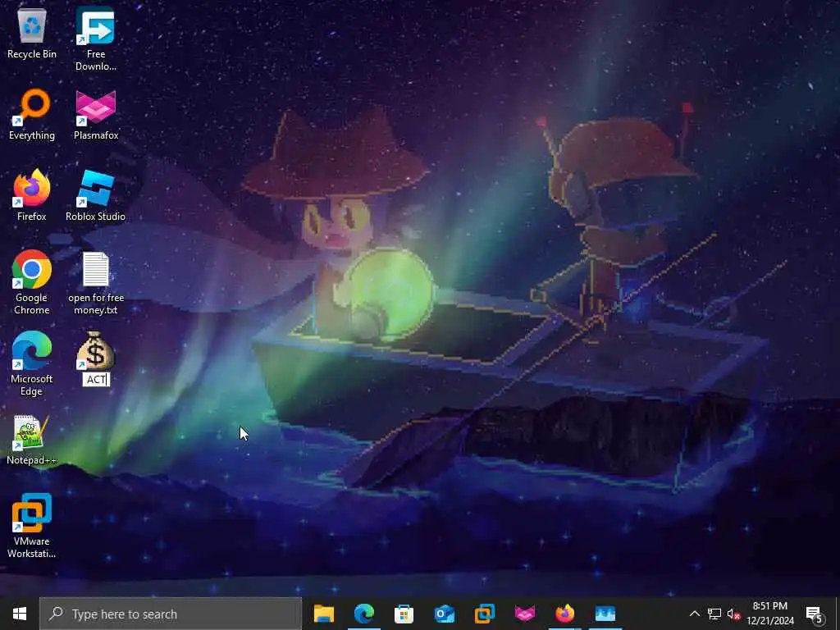Click the 'Type here to search' box
This screenshot has height=630, width=840.
coord(171,614)
